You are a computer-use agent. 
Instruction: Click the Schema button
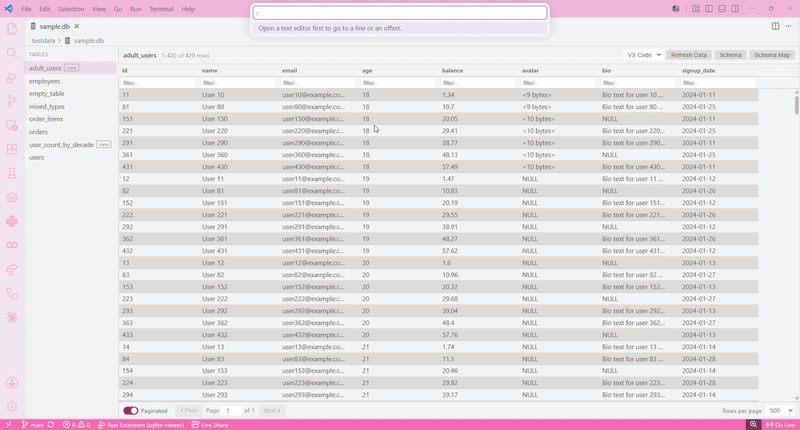pos(730,55)
